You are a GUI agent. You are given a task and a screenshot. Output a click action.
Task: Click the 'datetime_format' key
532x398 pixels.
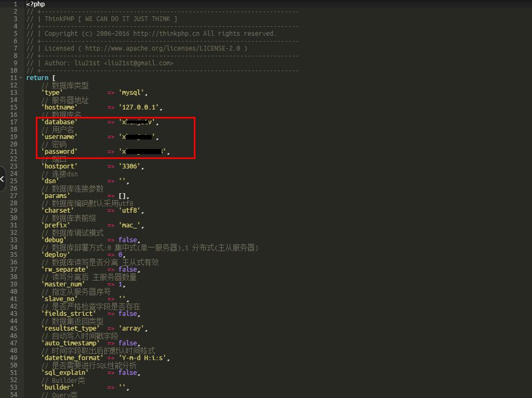tap(72, 358)
